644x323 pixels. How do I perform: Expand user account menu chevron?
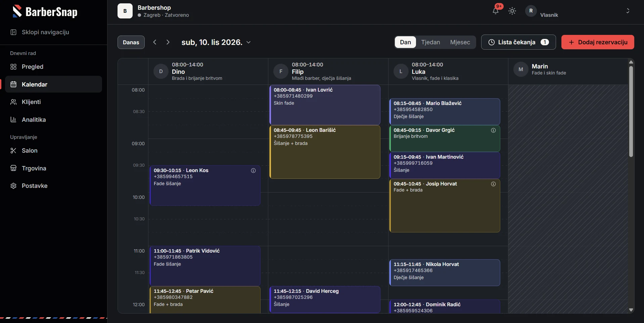628,11
